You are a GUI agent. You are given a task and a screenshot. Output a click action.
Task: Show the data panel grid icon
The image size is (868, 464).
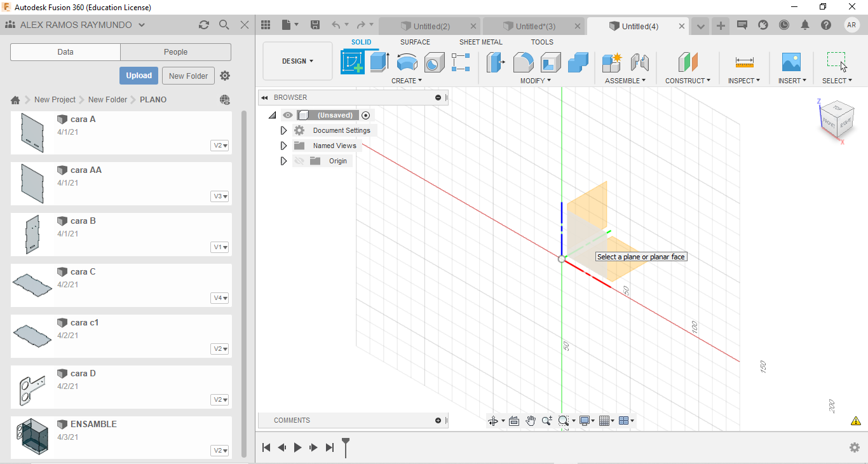(266, 25)
